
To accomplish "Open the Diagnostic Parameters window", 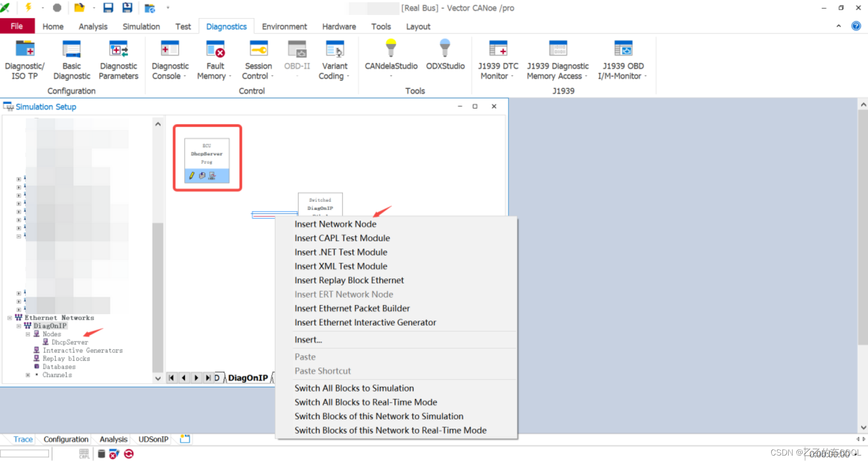I will 118,60.
